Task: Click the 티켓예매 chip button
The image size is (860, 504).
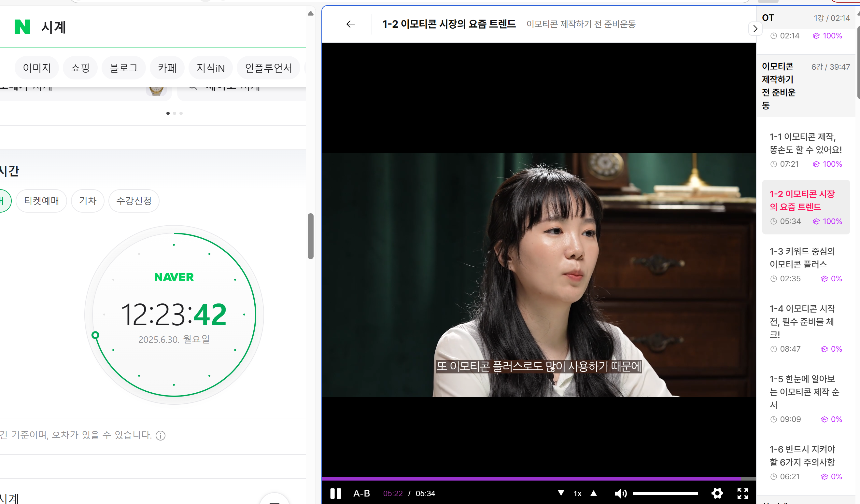Action: (41, 201)
